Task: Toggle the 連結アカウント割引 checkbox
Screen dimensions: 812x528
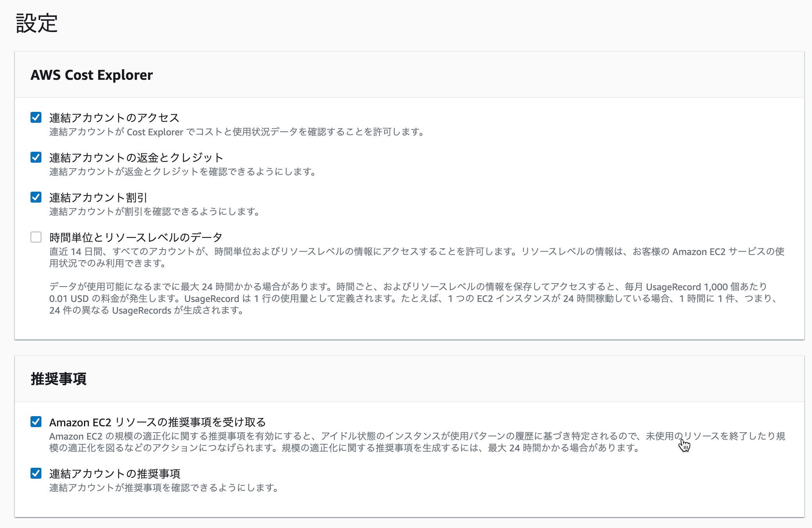Action: pos(36,197)
